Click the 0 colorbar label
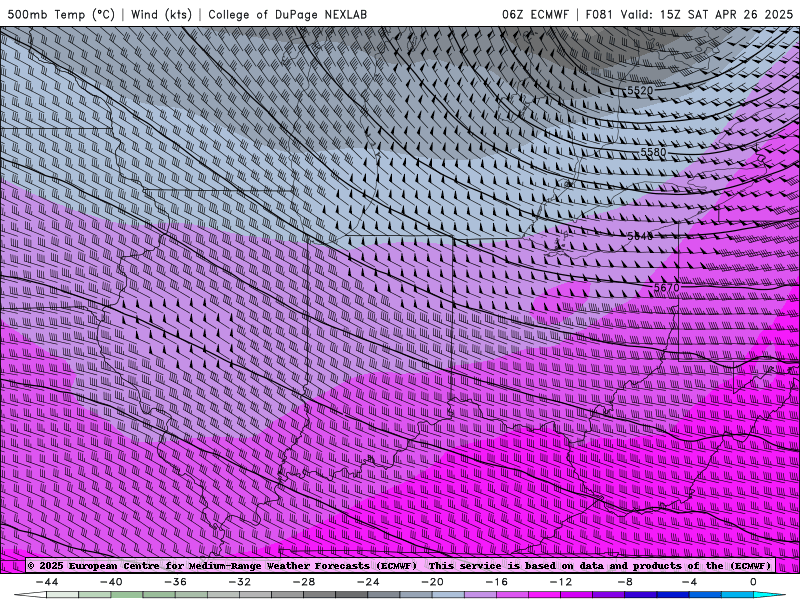This screenshot has width=800, height=600. pyautogui.click(x=754, y=582)
